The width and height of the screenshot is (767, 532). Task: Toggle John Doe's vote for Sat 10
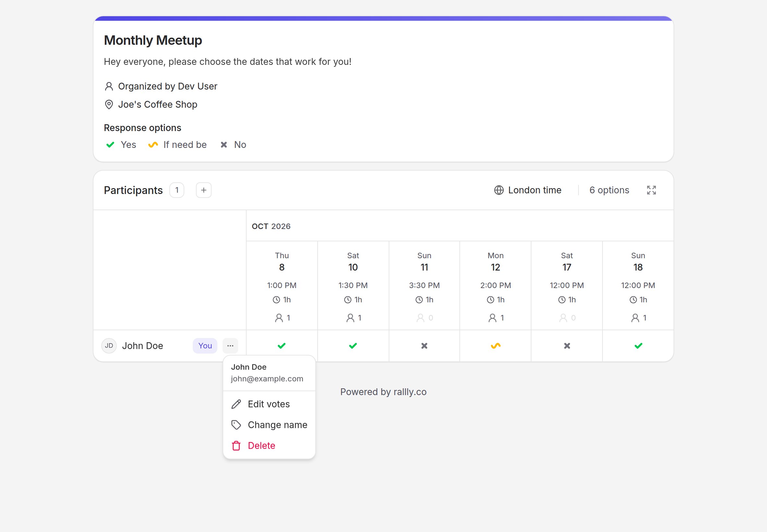(353, 346)
